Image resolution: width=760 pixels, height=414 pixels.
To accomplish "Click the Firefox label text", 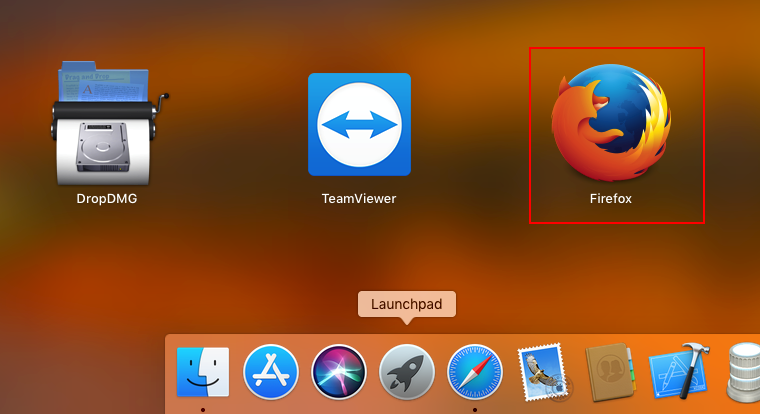I will point(611,199).
